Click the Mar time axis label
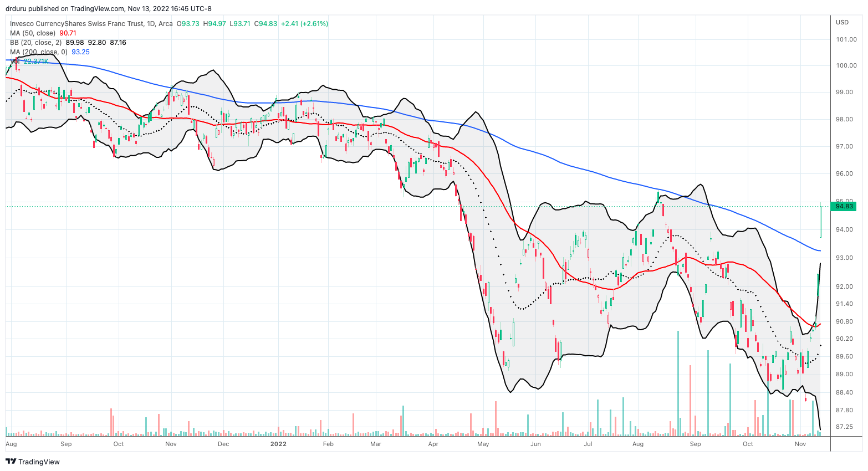868x471 pixels. pyautogui.click(x=376, y=444)
